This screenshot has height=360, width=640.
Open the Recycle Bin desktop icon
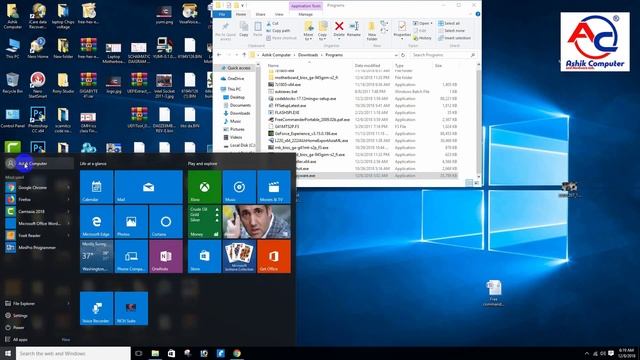12,83
